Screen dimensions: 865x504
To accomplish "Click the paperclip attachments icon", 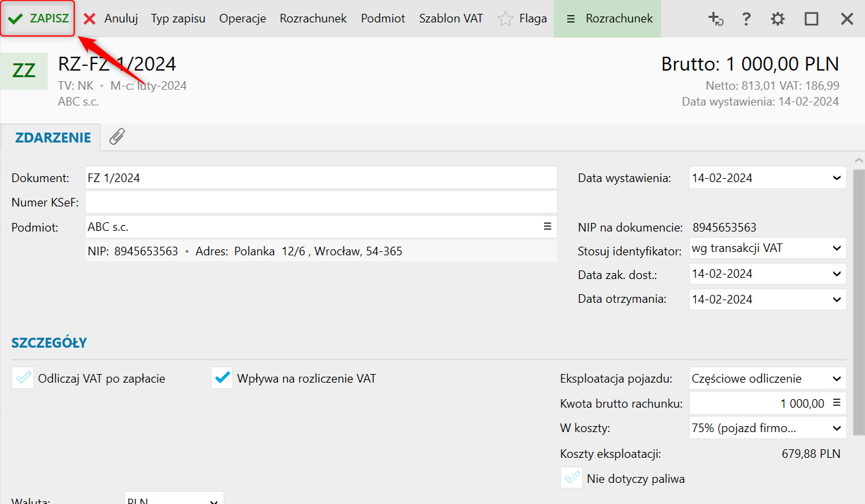I will coord(117,137).
